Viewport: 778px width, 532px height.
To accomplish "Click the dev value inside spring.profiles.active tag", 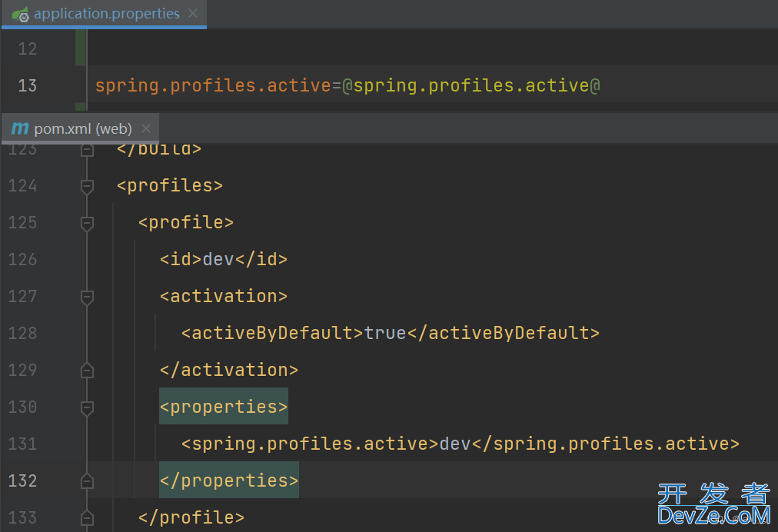I will [x=455, y=444].
